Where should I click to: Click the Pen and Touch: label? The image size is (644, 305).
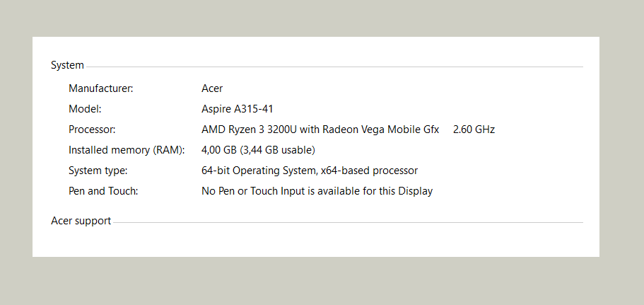click(x=103, y=191)
